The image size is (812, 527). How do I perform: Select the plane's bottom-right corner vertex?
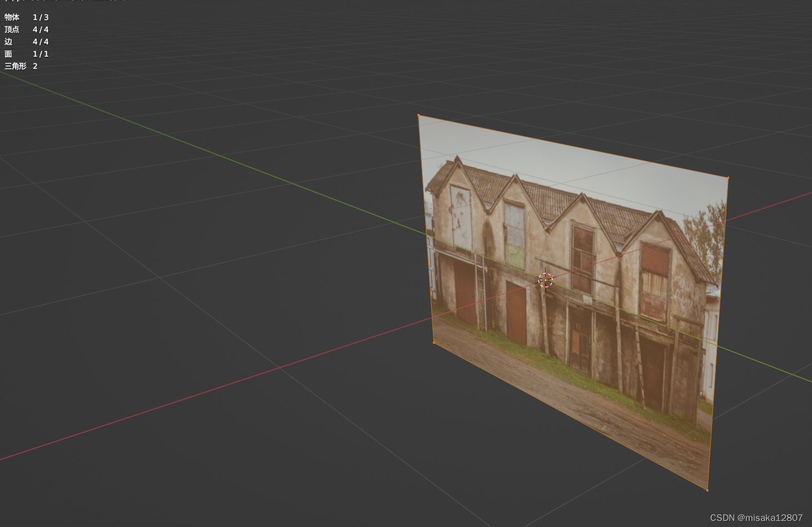(707, 490)
